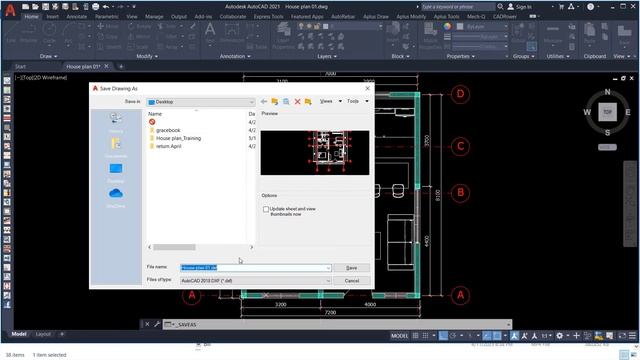Click Search the Web icon in dialog
640x360 pixels.
coord(286,101)
